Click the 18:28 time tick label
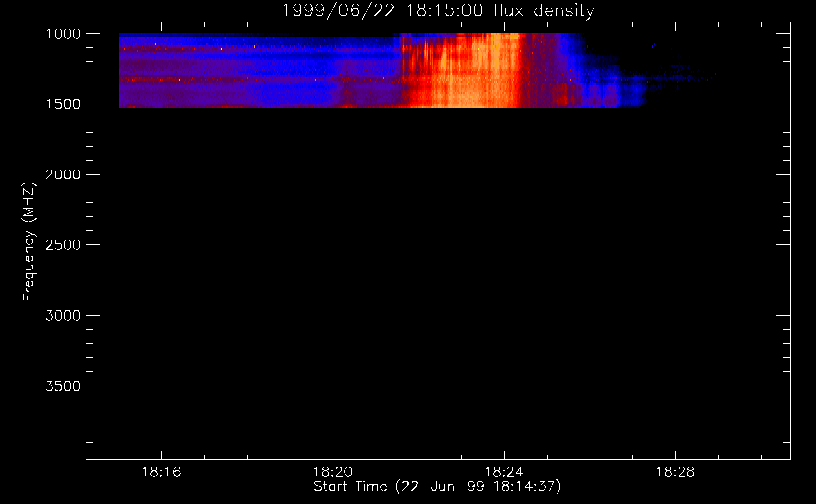 [x=675, y=472]
